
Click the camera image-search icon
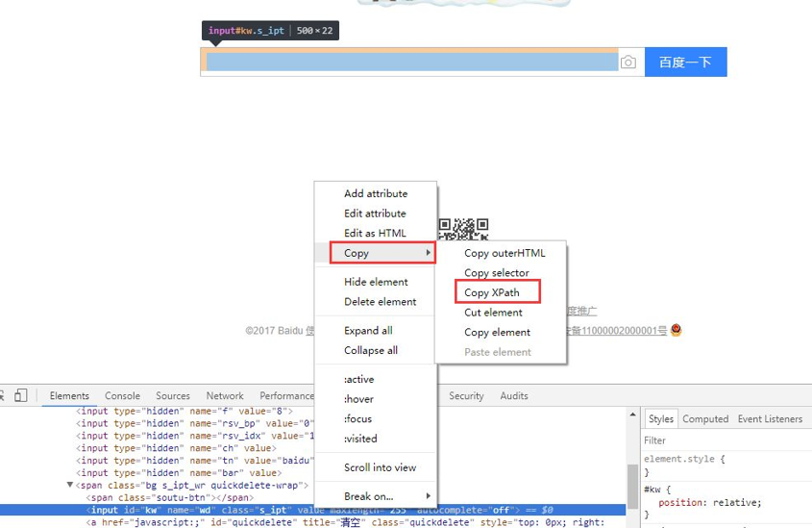(628, 63)
